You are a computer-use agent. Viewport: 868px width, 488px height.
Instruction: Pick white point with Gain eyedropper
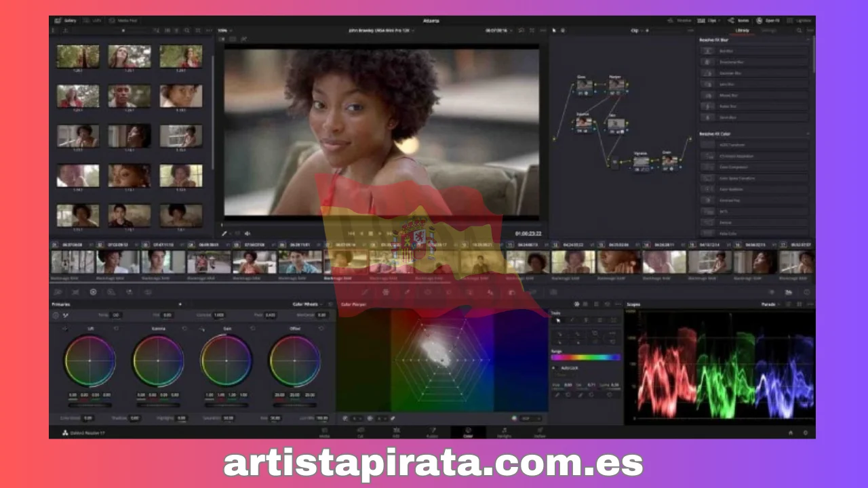[x=202, y=329]
